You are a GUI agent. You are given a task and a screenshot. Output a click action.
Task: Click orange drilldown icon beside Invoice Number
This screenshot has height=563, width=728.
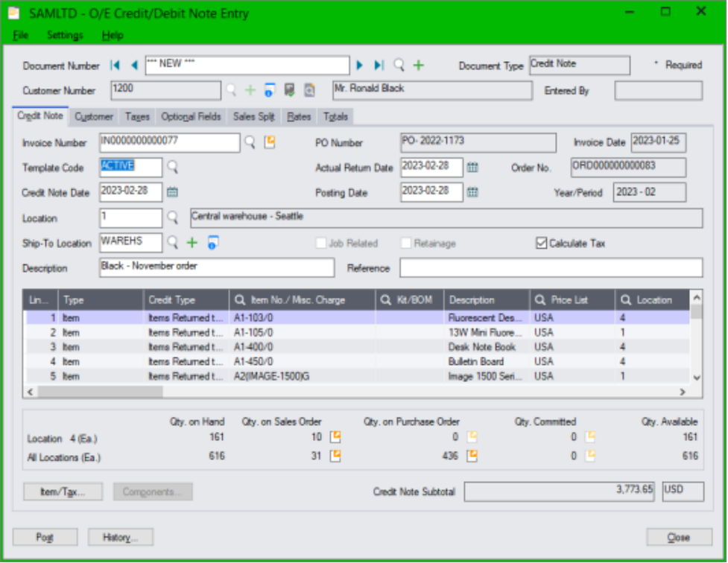click(x=270, y=142)
